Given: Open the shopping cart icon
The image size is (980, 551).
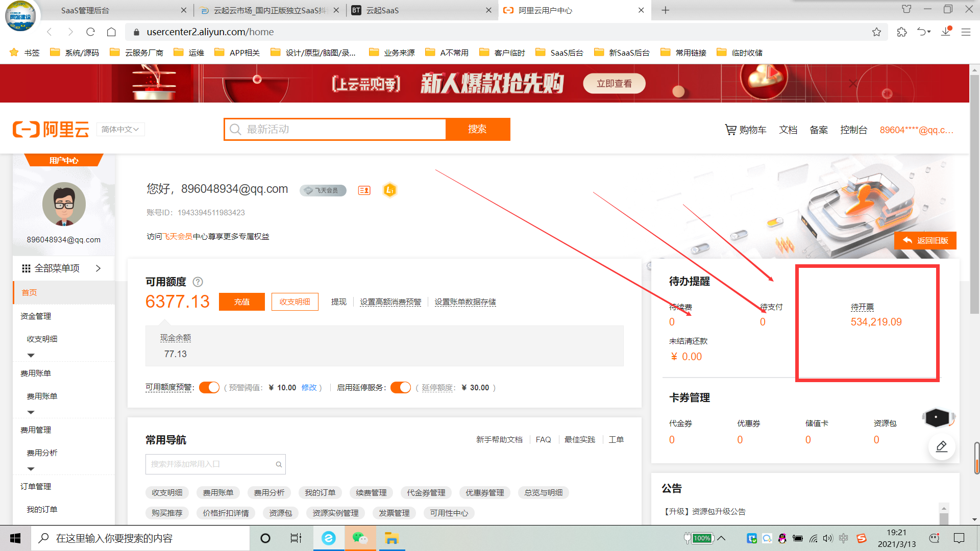Looking at the screenshot, I should (730, 130).
